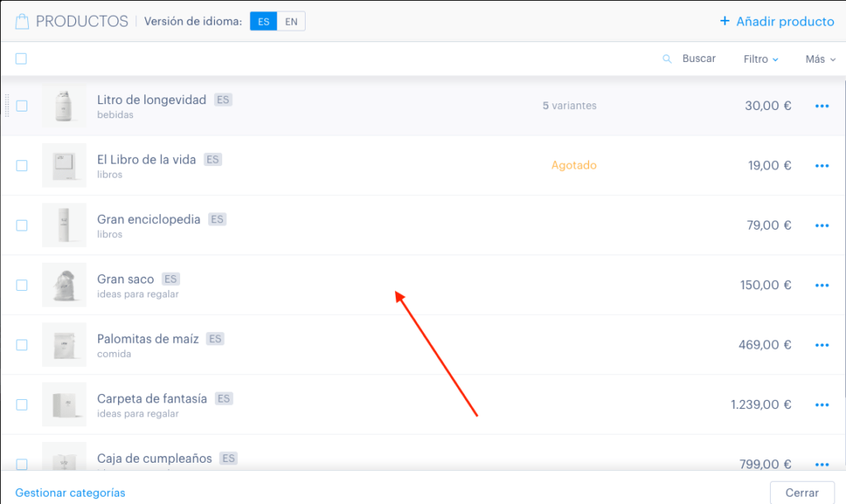Open options menu for Litro de longevidad
Viewport: 846px width, 504px height.
pyautogui.click(x=822, y=106)
